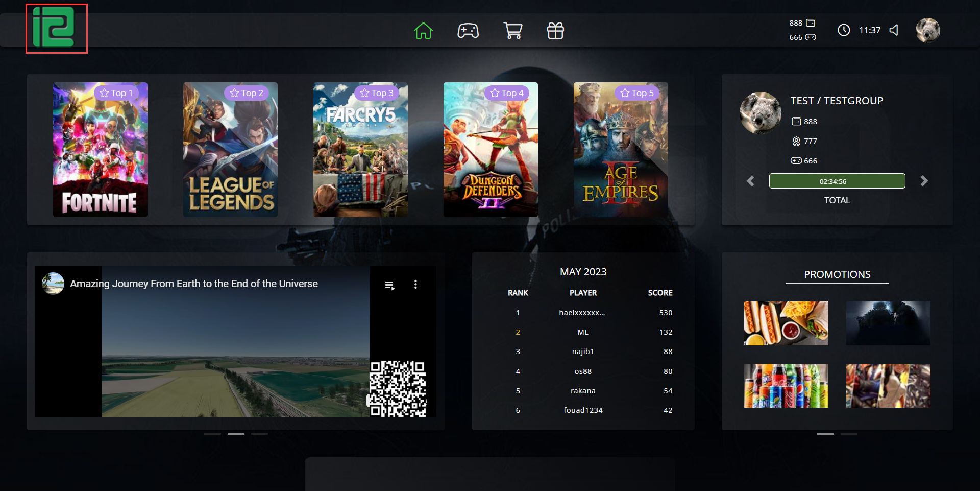Viewport: 980px width, 491px height.
Task: Click the video channel avatar icon
Action: [x=53, y=284]
